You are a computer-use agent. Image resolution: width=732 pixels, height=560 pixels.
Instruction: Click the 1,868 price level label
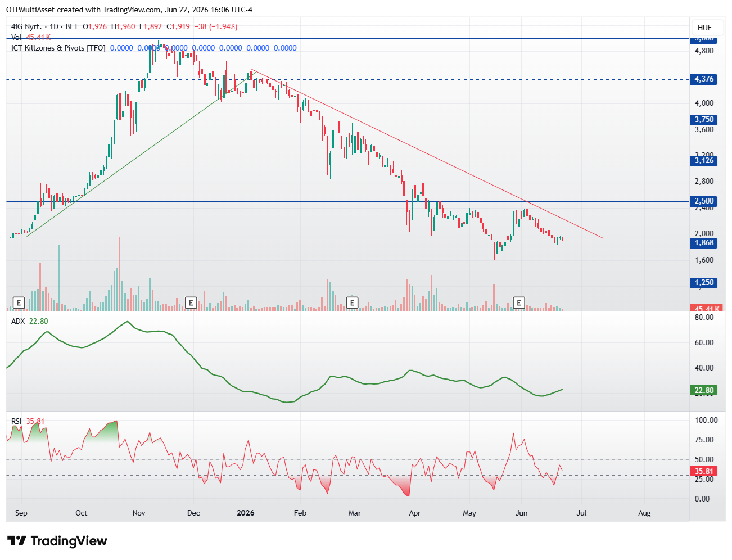click(x=704, y=243)
